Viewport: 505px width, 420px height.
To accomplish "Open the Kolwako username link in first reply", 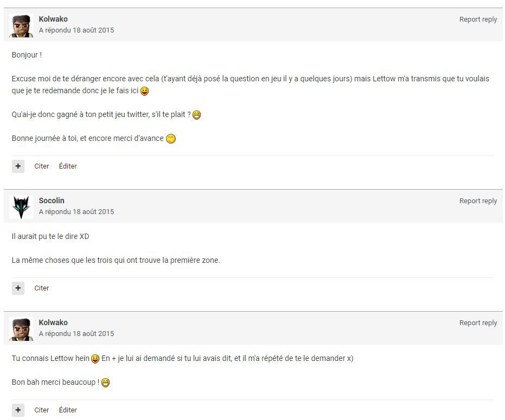I will click(x=53, y=19).
